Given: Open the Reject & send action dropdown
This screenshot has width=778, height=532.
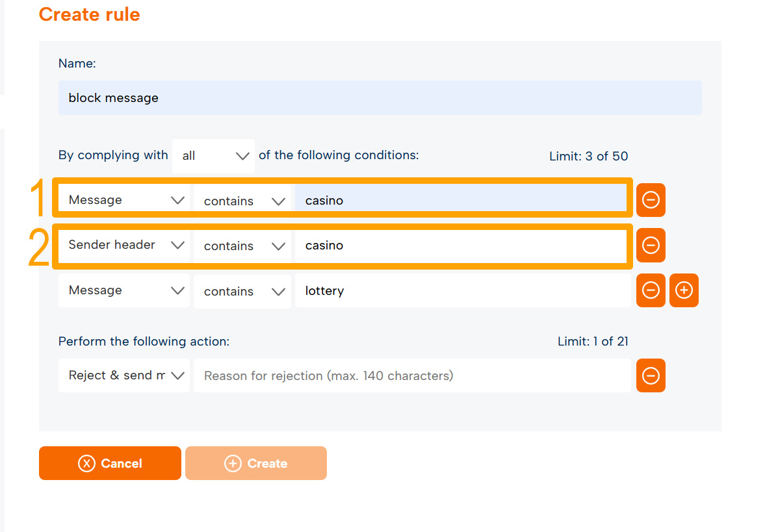Looking at the screenshot, I should (124, 375).
